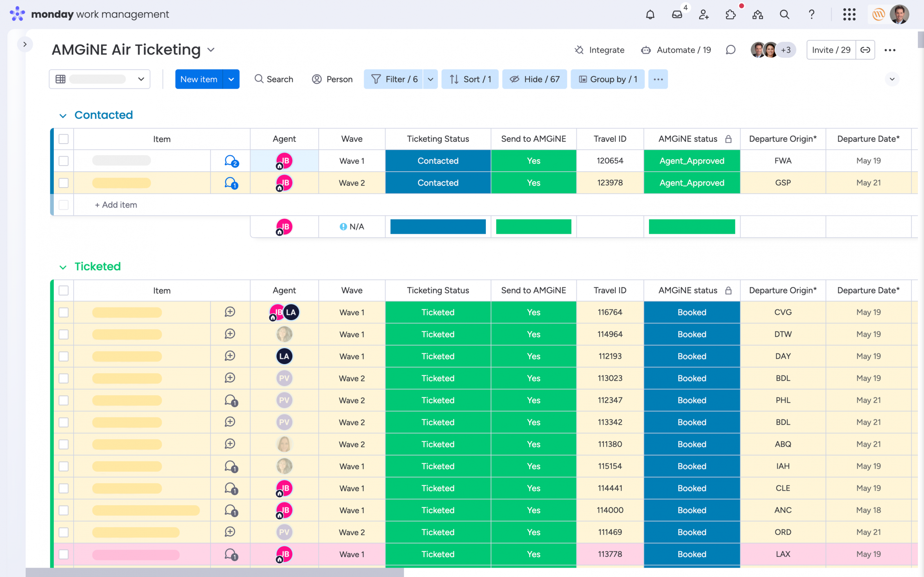This screenshot has height=577, width=924.
Task: Check the Travel ID 113778 row checkbox
Action: click(x=64, y=555)
